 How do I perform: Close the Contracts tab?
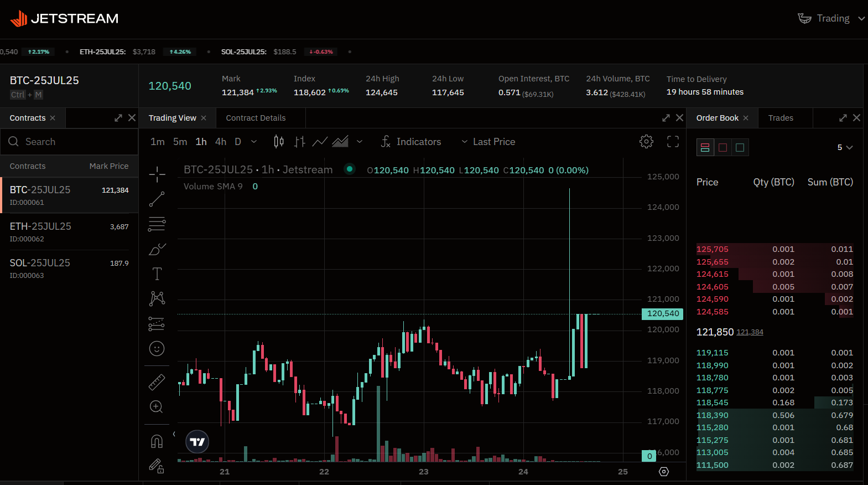(53, 118)
